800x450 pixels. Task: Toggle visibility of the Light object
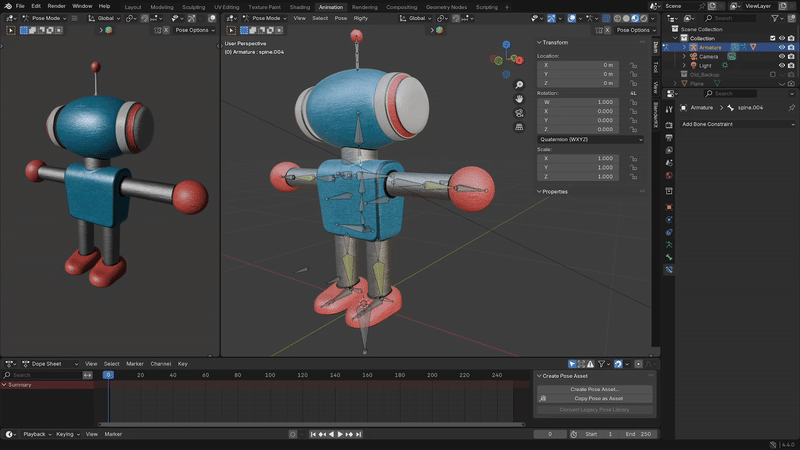point(782,65)
